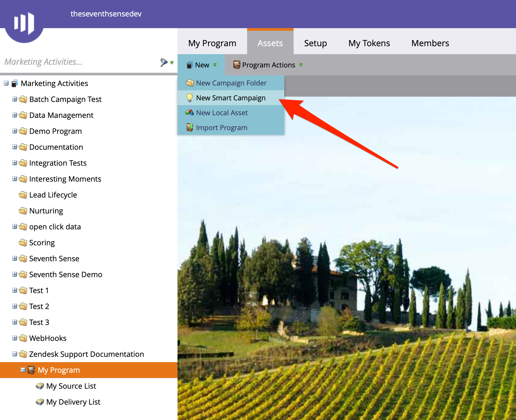Switch to the My Tokens tab

point(369,43)
